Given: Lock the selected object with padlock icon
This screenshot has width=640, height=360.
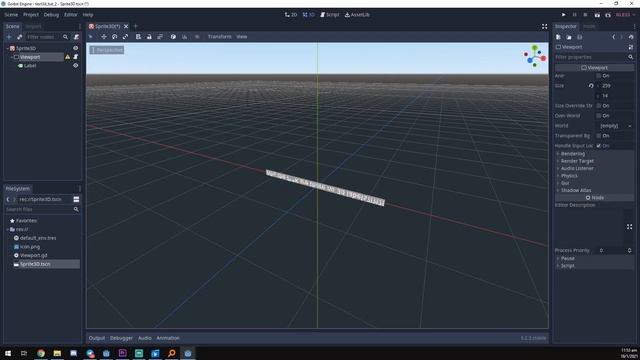Looking at the screenshot, I should [x=149, y=37].
